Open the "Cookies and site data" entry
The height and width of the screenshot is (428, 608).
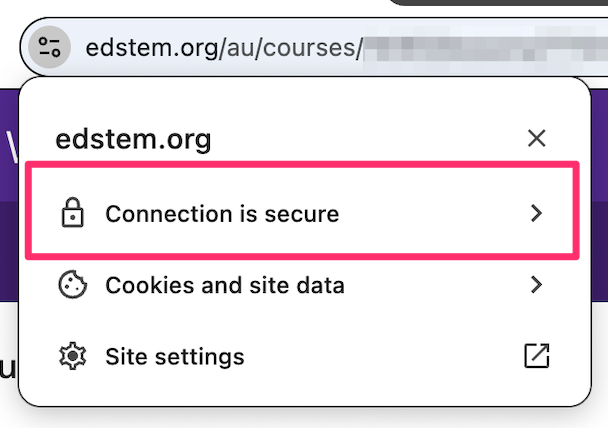[225, 285]
